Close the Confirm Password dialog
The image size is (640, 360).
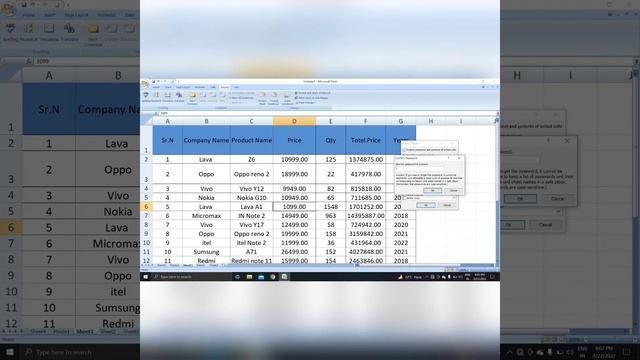[459, 158]
